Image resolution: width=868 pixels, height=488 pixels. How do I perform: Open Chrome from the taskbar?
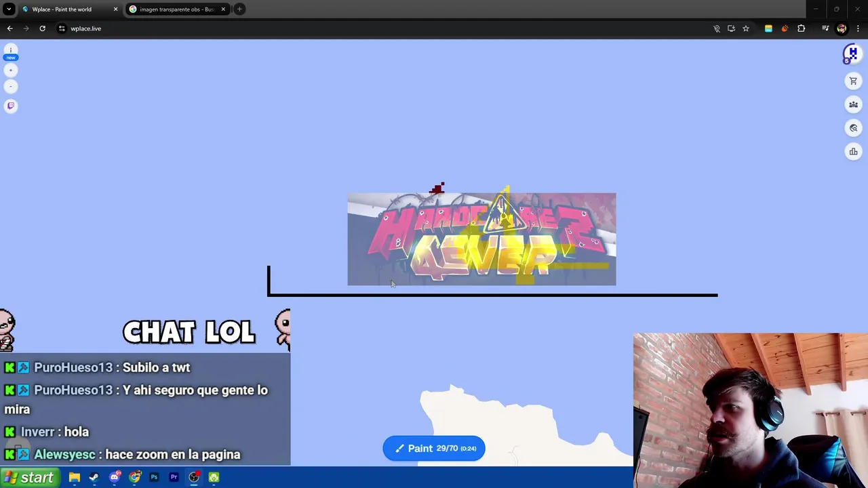click(134, 478)
